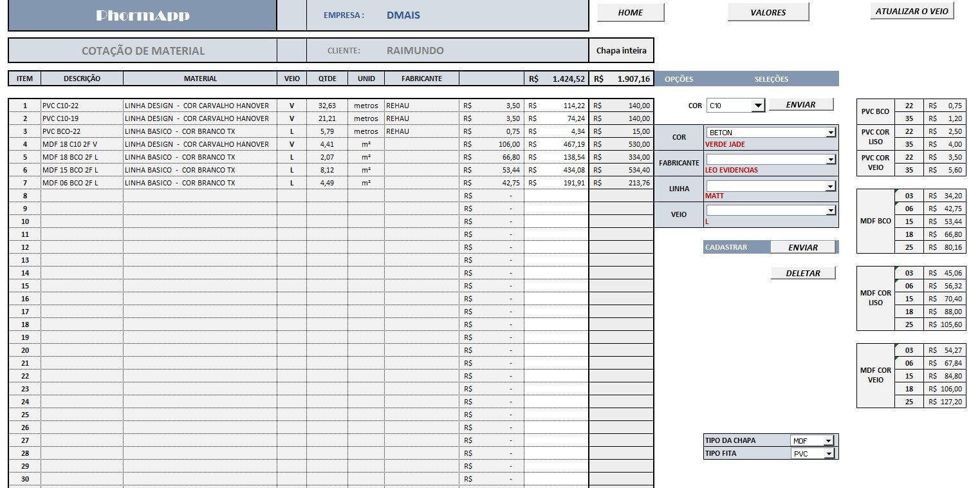This screenshot has width=980, height=488.
Task: Click the client name RAIMUNDO field
Action: point(415,51)
